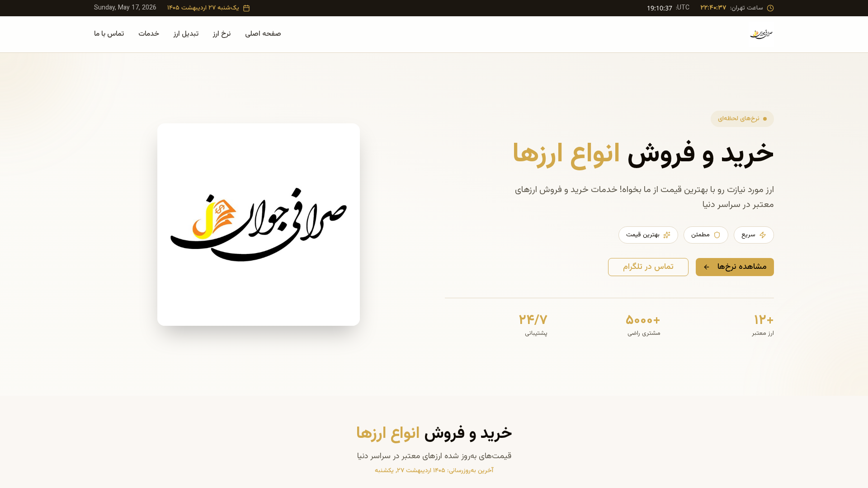Click the آخرین به‌روزرسانی date line
This screenshot has height=488, width=868.
434,470
